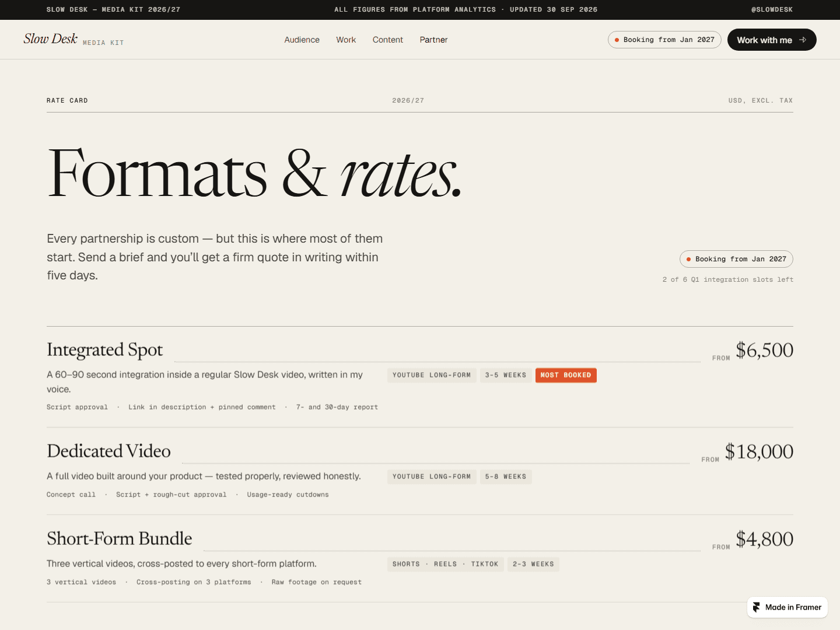Viewport: 840px width, 630px height.
Task: Click "Script + rough-cut approval"
Action: coord(171,495)
